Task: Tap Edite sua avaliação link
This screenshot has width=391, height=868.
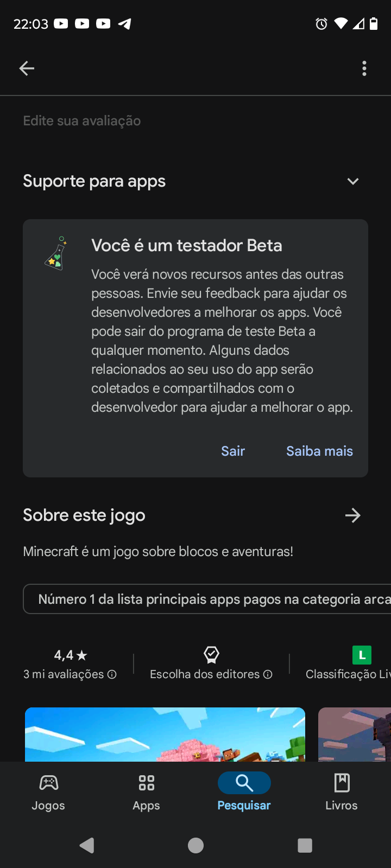Action: coord(82,120)
